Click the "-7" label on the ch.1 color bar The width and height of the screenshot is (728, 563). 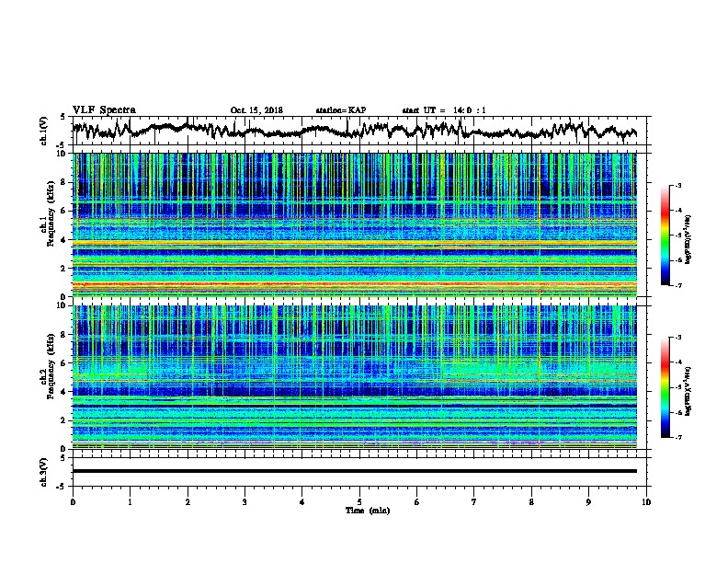tap(677, 285)
